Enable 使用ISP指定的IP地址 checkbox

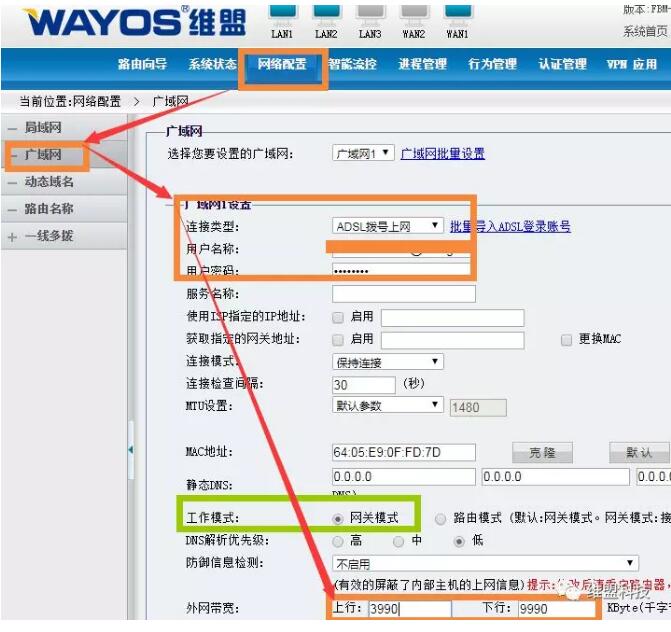coord(338,317)
